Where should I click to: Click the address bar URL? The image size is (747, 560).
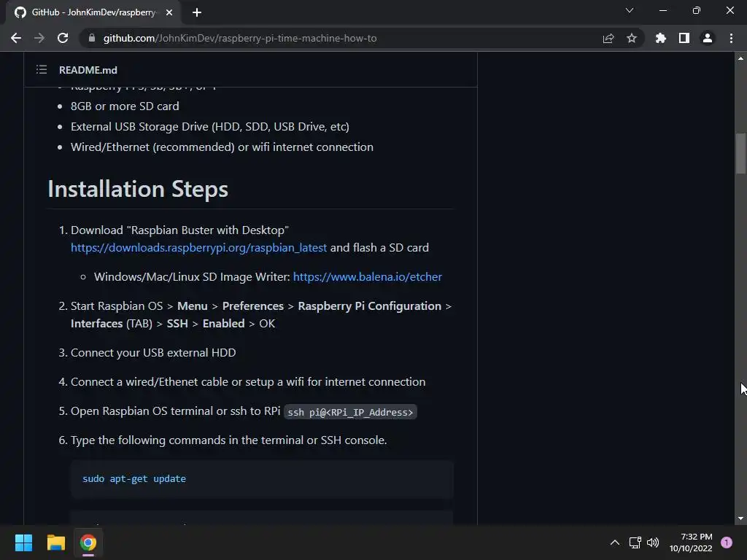tap(240, 38)
